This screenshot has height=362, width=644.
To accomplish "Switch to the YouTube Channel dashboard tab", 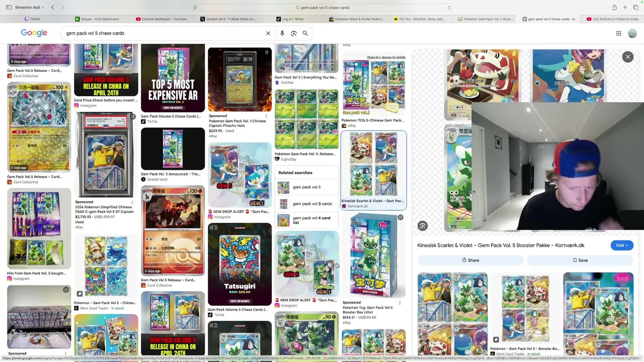I will click(162, 19).
